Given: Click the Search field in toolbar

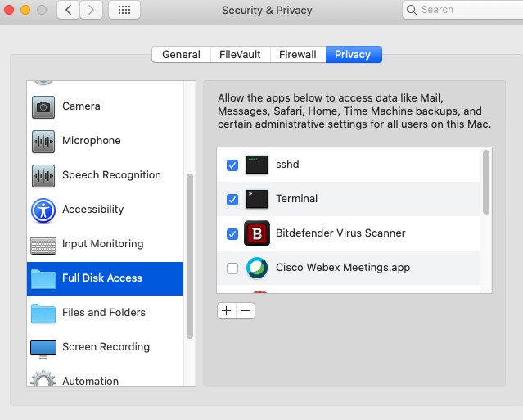Looking at the screenshot, I should 462,10.
